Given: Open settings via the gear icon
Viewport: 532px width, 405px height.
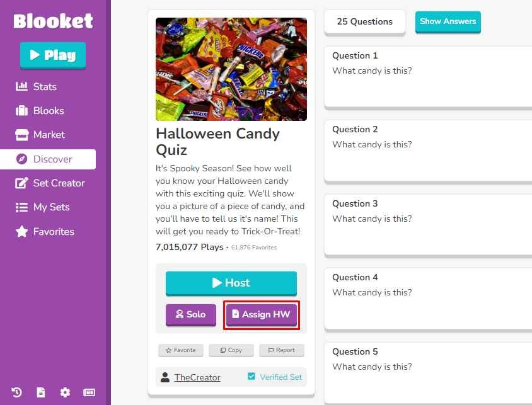Looking at the screenshot, I should 65,392.
